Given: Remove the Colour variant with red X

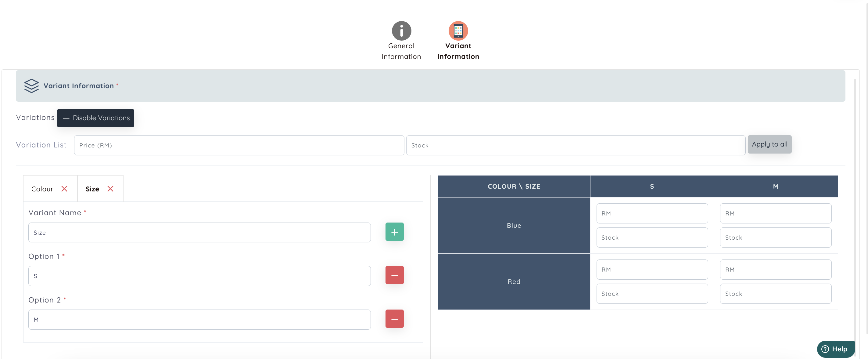Looking at the screenshot, I should tap(64, 189).
